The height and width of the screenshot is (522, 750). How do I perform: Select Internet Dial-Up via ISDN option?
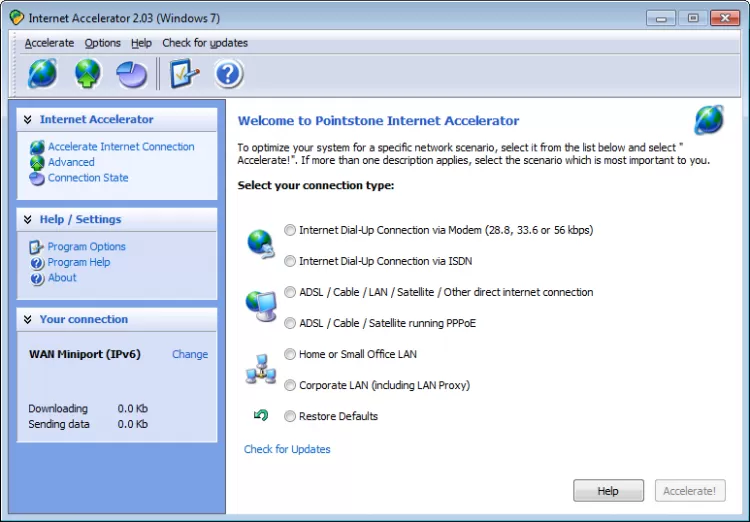(x=290, y=261)
